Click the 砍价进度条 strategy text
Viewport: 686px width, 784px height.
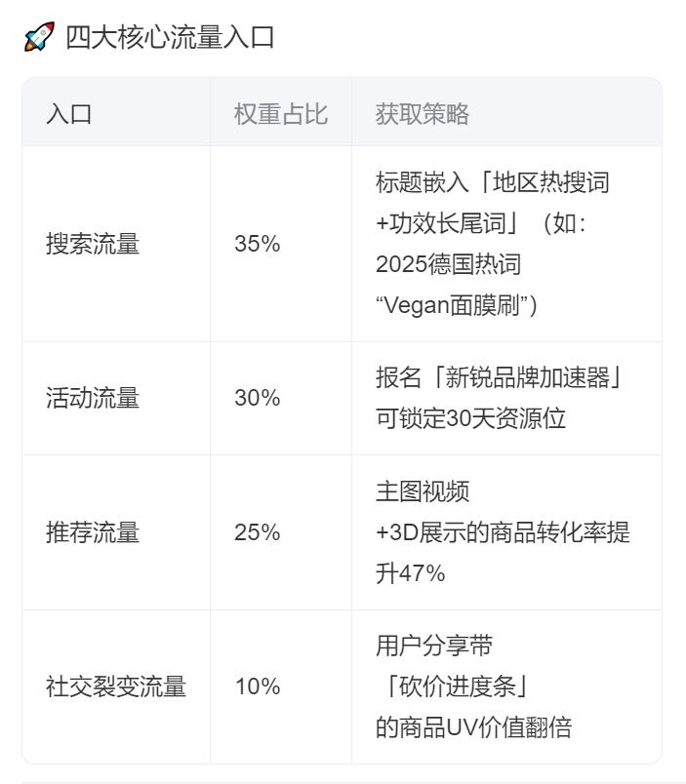coord(458,686)
